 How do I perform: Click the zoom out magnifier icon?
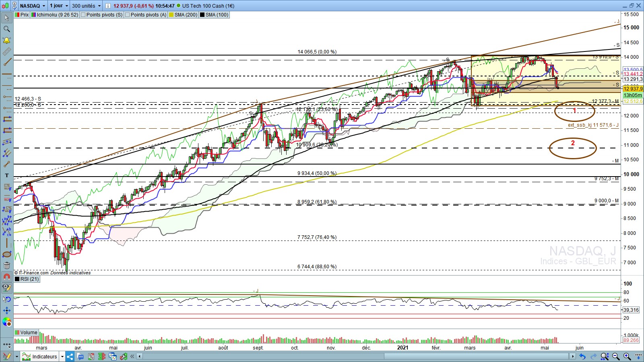click(x=616, y=356)
